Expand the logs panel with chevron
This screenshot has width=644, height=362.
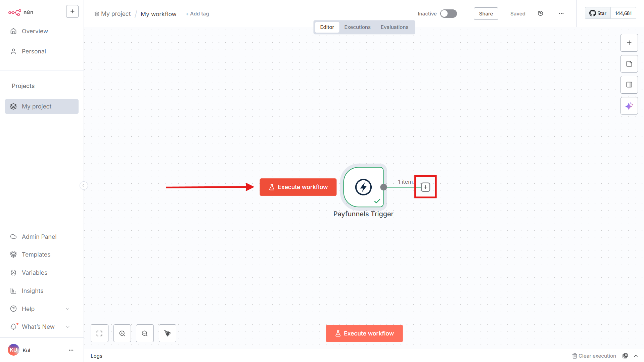coord(636,356)
